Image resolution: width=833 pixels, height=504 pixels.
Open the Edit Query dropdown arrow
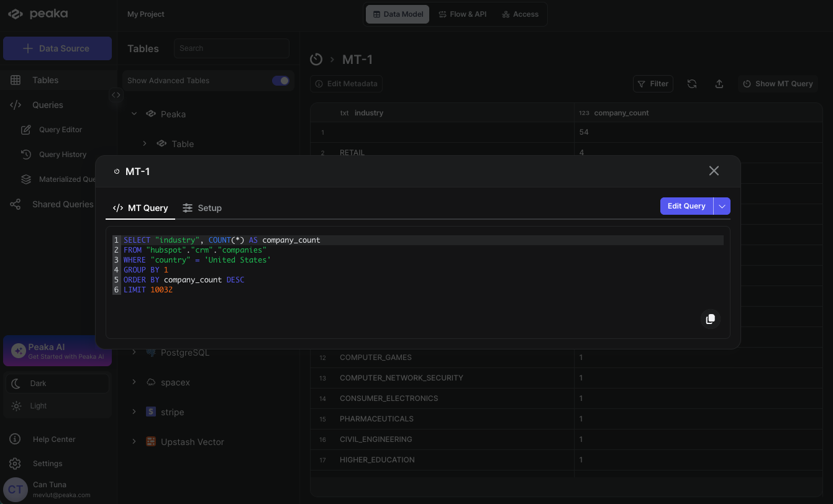point(722,206)
